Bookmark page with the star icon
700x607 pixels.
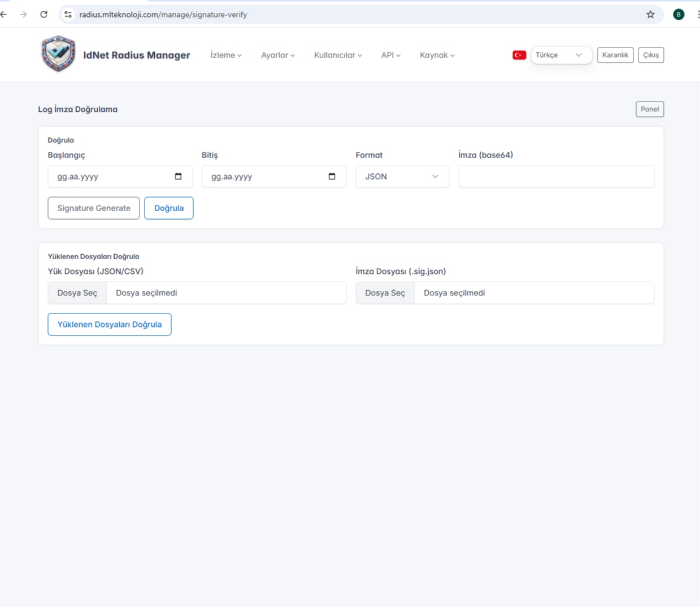tap(650, 15)
